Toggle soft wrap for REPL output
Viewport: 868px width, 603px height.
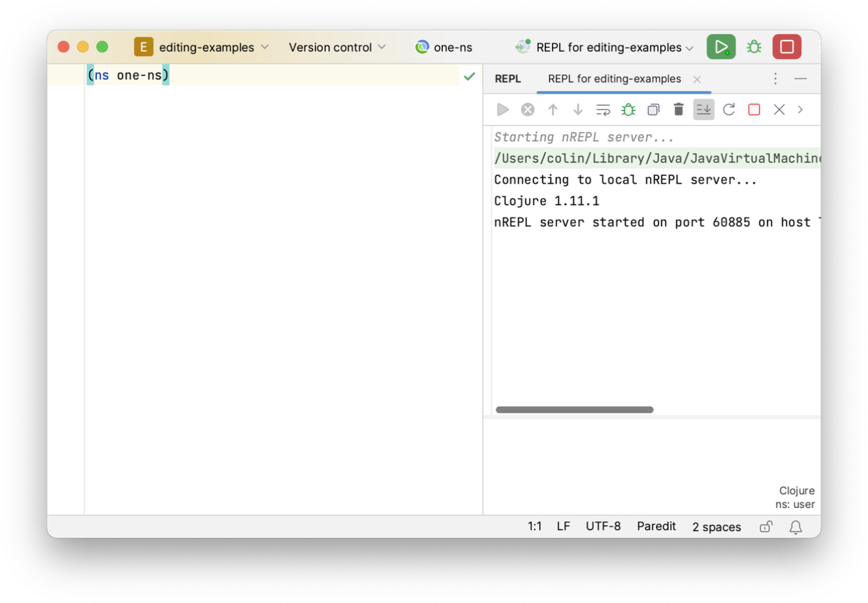(603, 110)
